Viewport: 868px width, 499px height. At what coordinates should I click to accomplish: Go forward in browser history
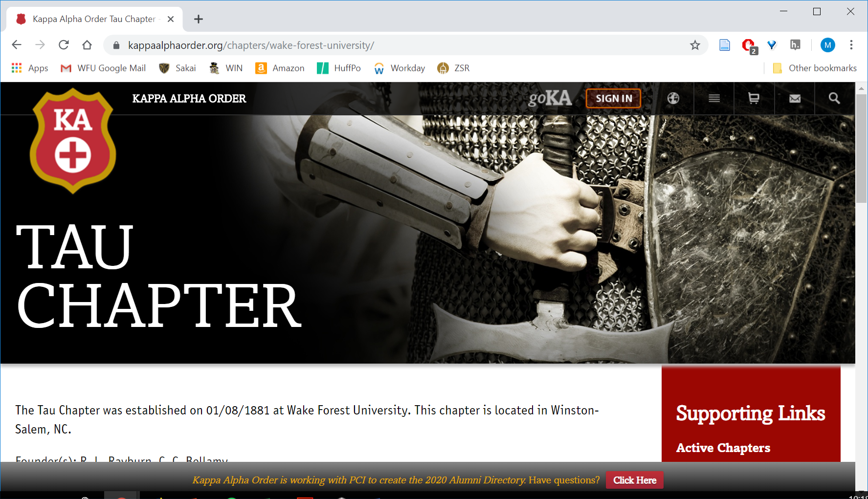tap(40, 45)
